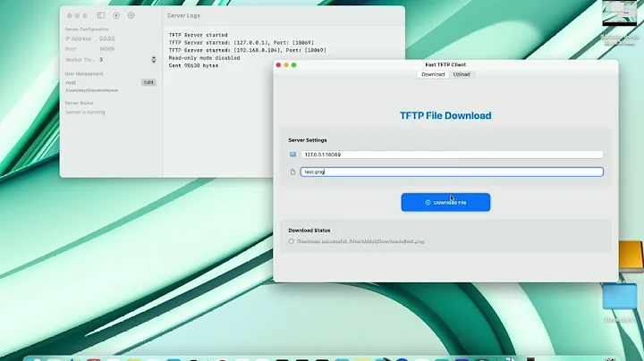This screenshot has width=644, height=361.
Task: Click log line with 192.168.0.104
Action: click(247, 50)
